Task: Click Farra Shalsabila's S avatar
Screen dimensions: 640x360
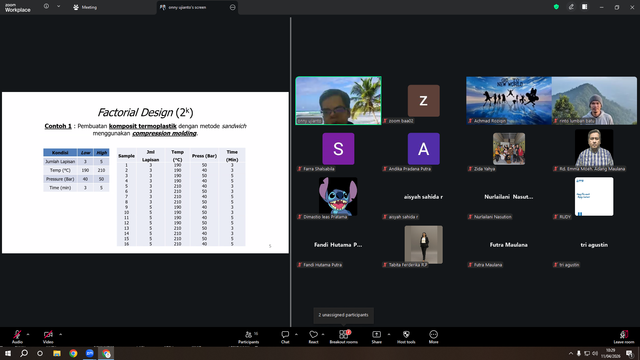Action: [338, 149]
